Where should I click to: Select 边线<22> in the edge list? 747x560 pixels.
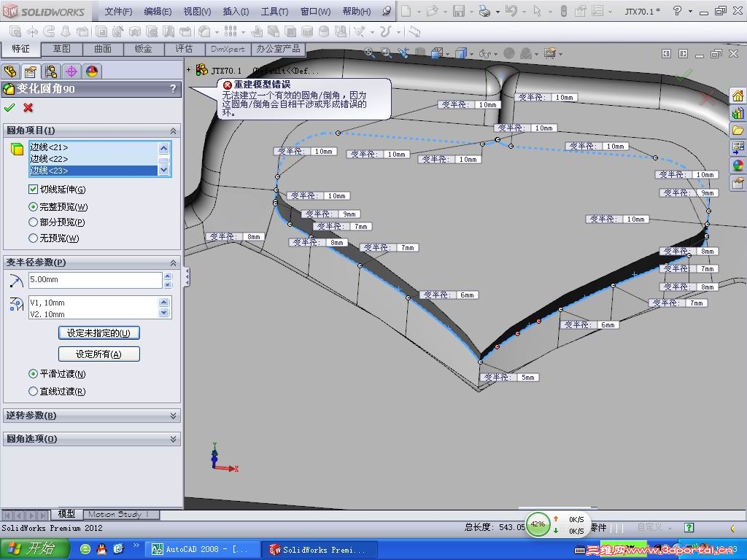point(94,158)
